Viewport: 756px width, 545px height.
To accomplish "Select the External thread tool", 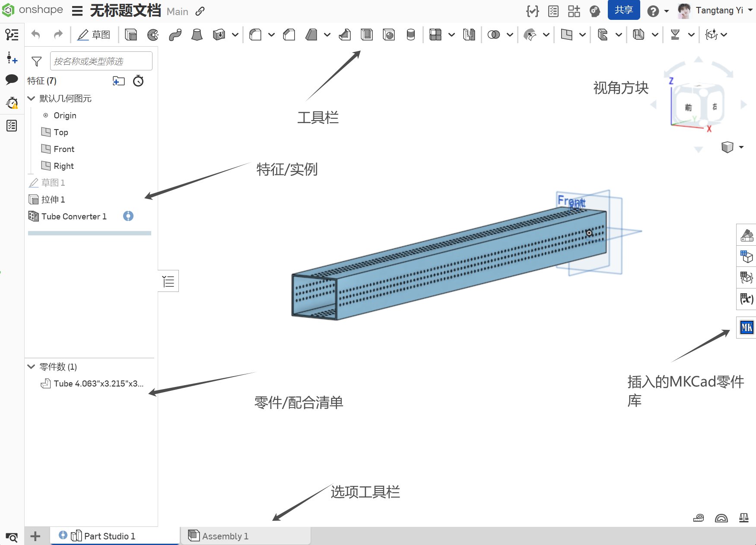I will (x=411, y=35).
